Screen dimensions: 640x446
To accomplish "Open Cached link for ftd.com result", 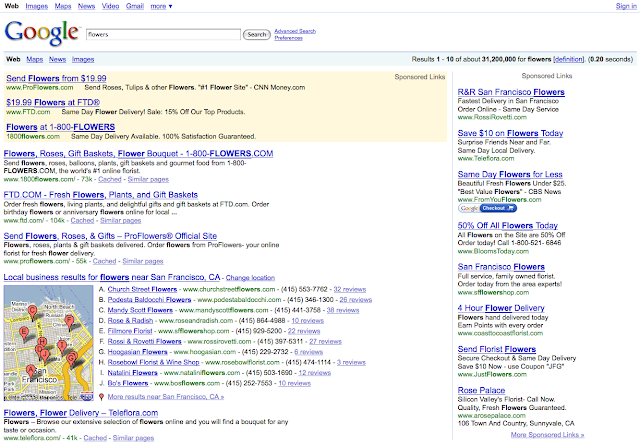I will point(82,220).
